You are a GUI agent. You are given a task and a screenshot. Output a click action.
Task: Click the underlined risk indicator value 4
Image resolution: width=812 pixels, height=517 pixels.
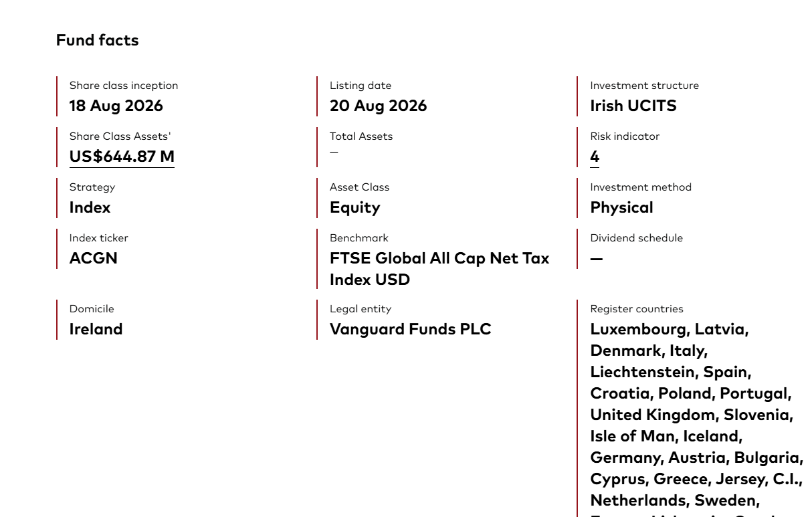click(595, 157)
